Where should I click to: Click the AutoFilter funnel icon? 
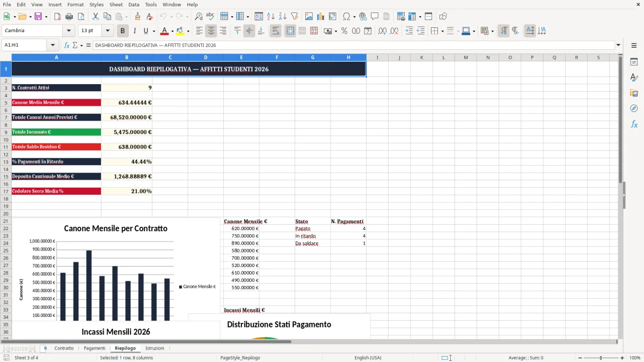click(x=294, y=17)
